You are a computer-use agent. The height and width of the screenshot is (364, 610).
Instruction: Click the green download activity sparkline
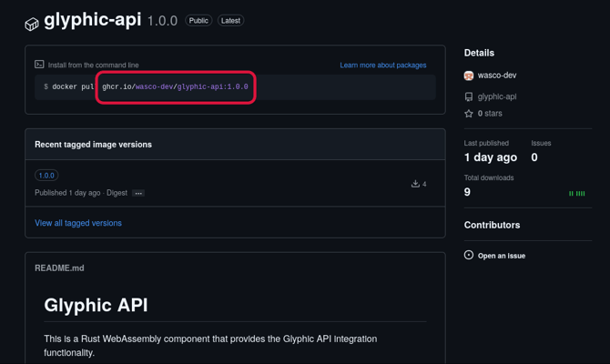pyautogui.click(x=577, y=193)
